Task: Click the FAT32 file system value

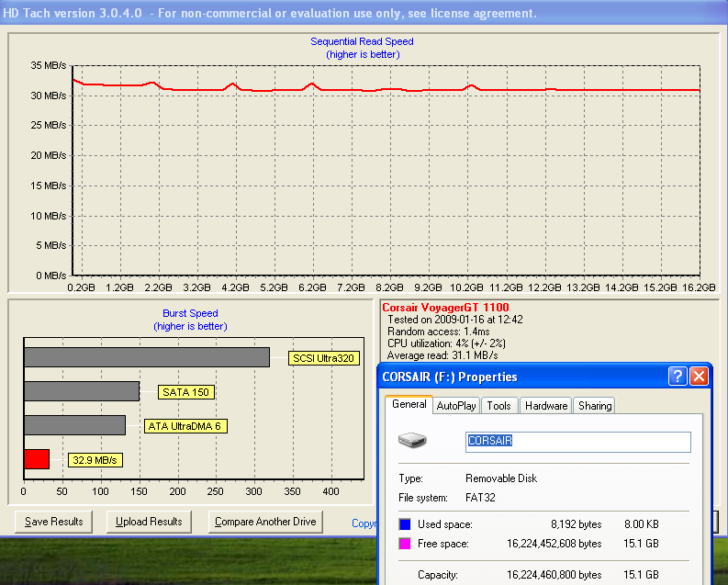Action: [x=480, y=498]
